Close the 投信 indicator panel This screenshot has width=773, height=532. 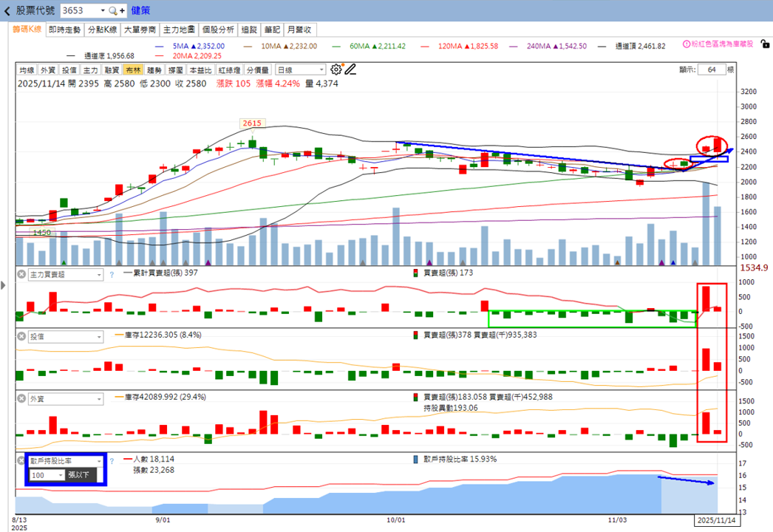pos(21,336)
